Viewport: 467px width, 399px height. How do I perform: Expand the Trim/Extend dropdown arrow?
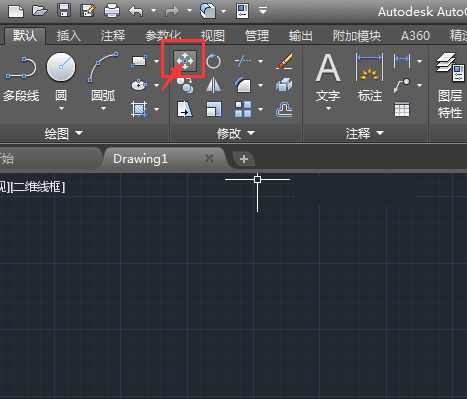coord(260,61)
